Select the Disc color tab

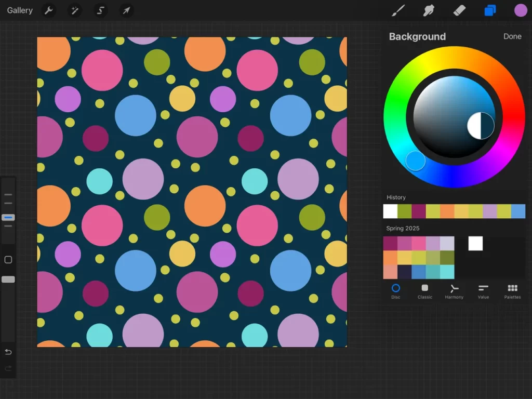(x=395, y=291)
